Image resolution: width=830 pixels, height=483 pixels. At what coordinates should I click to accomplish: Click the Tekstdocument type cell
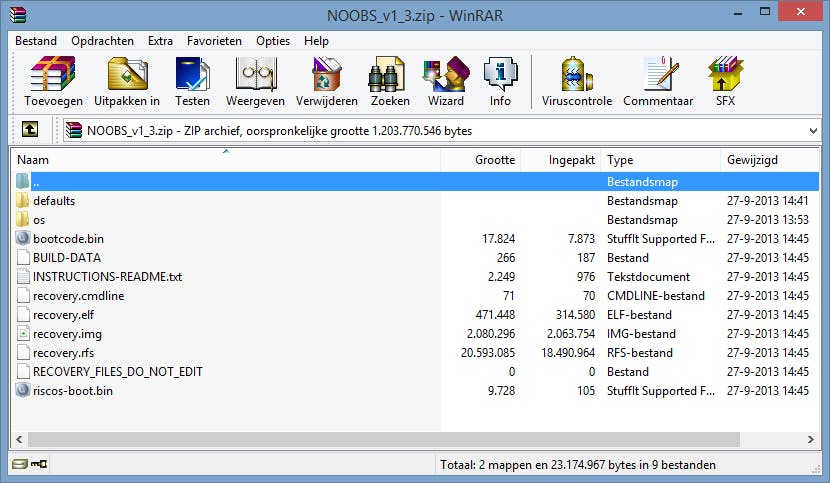(x=648, y=276)
